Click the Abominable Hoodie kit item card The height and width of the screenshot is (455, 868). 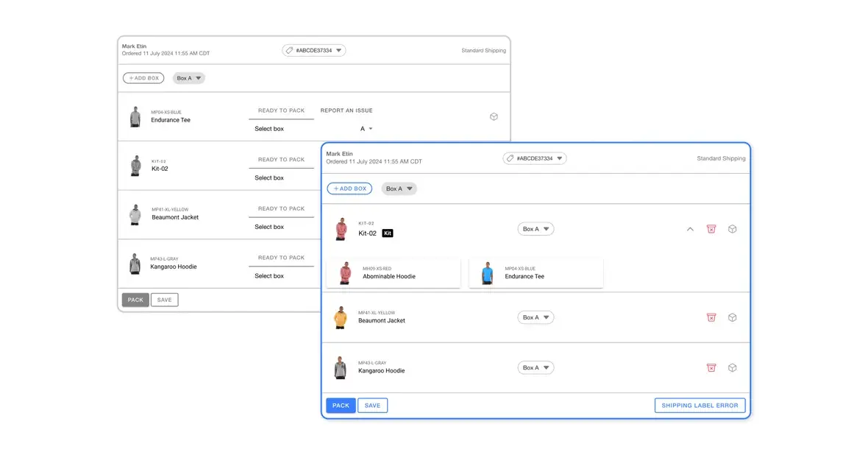pyautogui.click(x=394, y=272)
